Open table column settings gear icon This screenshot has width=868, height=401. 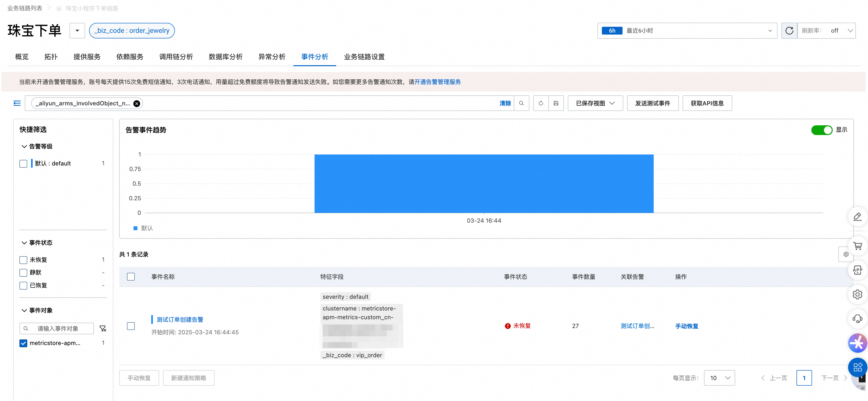tap(846, 254)
